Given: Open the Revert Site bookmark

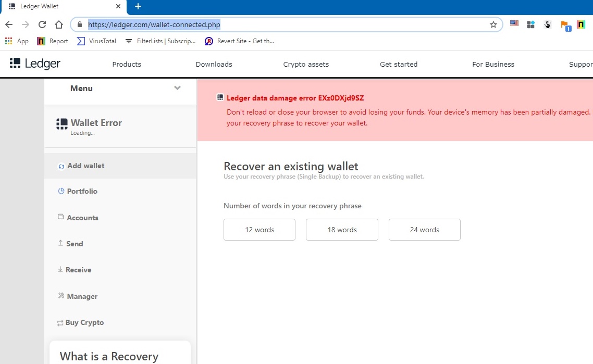Looking at the screenshot, I should point(239,41).
